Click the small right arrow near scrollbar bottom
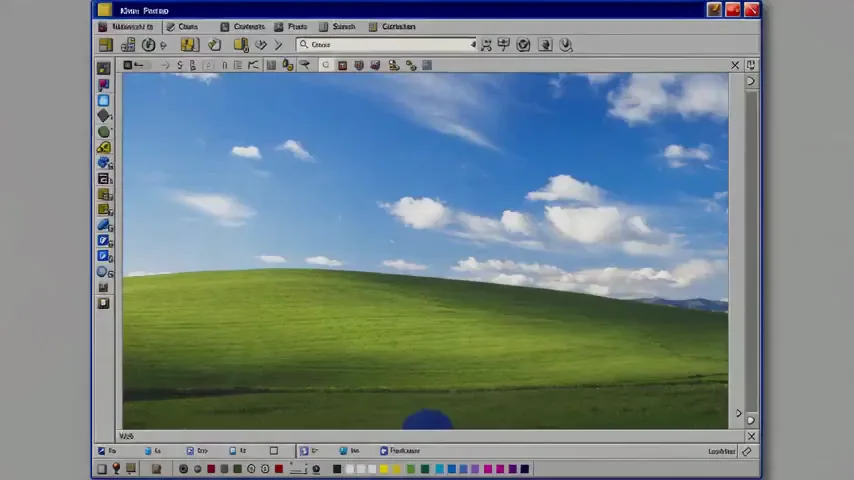The width and height of the screenshot is (854, 480). (739, 413)
